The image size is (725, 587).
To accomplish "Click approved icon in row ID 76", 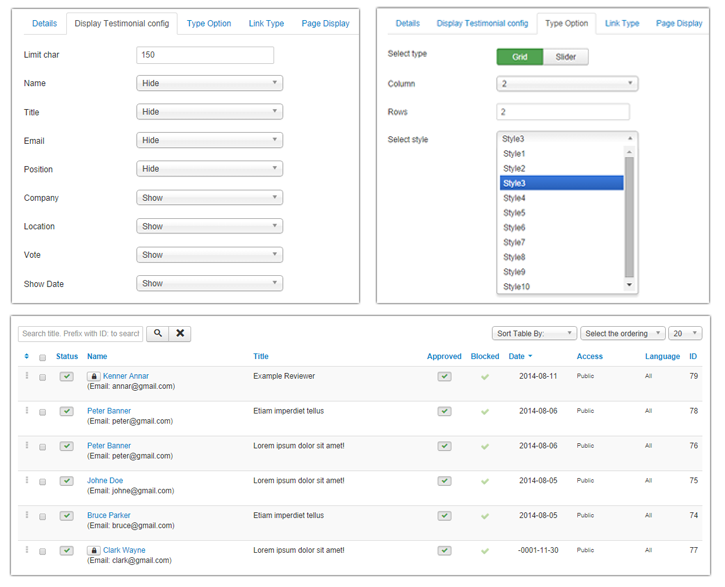I will tap(444, 446).
